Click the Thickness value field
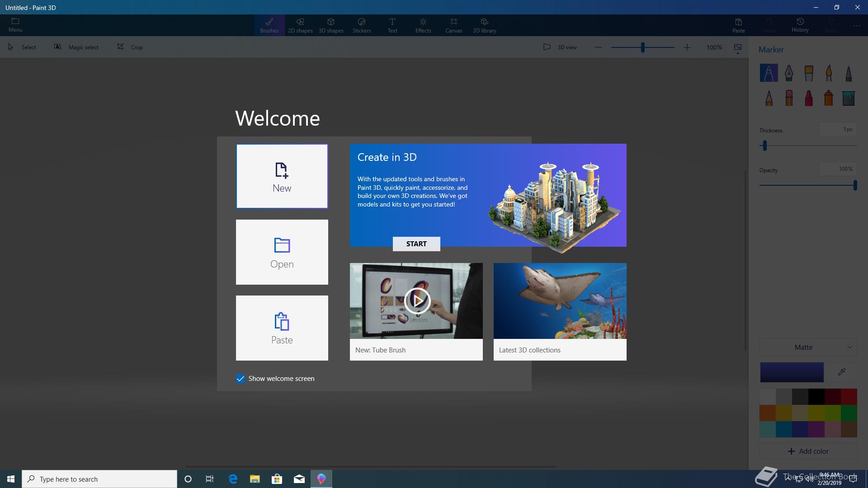The height and width of the screenshot is (488, 868). pyautogui.click(x=838, y=129)
